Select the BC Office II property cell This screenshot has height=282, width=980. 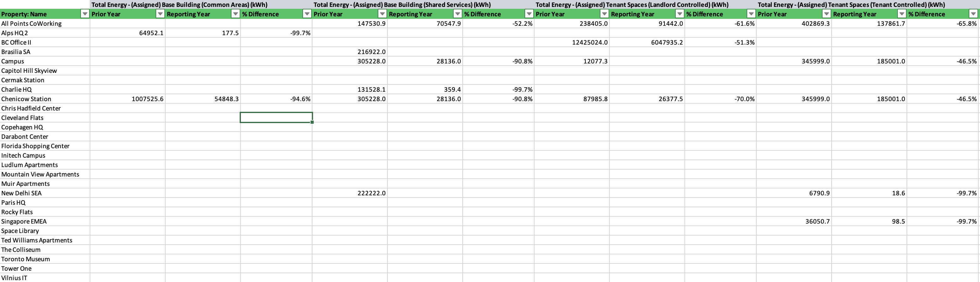45,42
